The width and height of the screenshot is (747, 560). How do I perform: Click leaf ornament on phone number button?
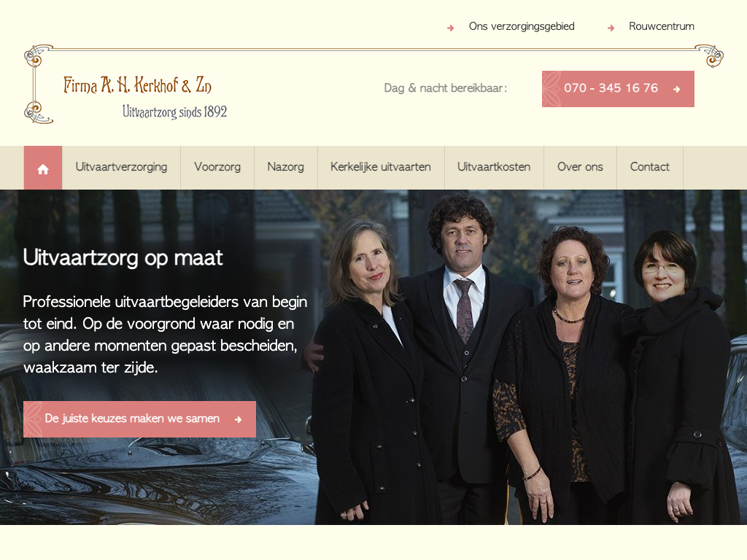pos(551,89)
